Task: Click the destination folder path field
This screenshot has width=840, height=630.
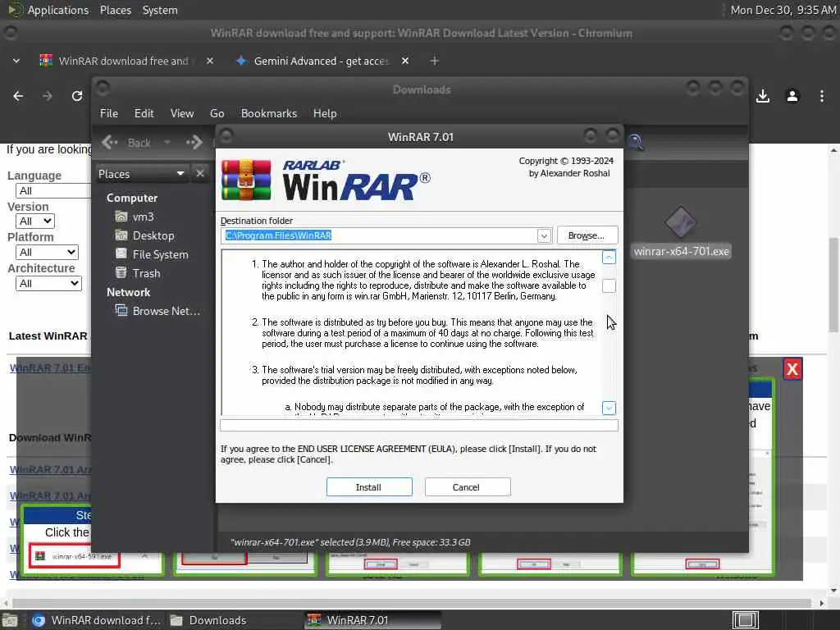Action: coord(379,235)
